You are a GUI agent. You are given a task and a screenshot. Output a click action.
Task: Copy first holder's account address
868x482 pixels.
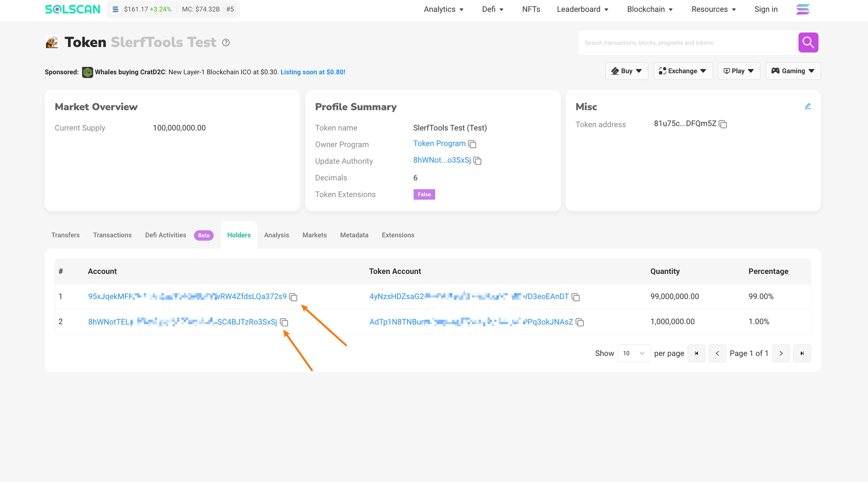[293, 297]
